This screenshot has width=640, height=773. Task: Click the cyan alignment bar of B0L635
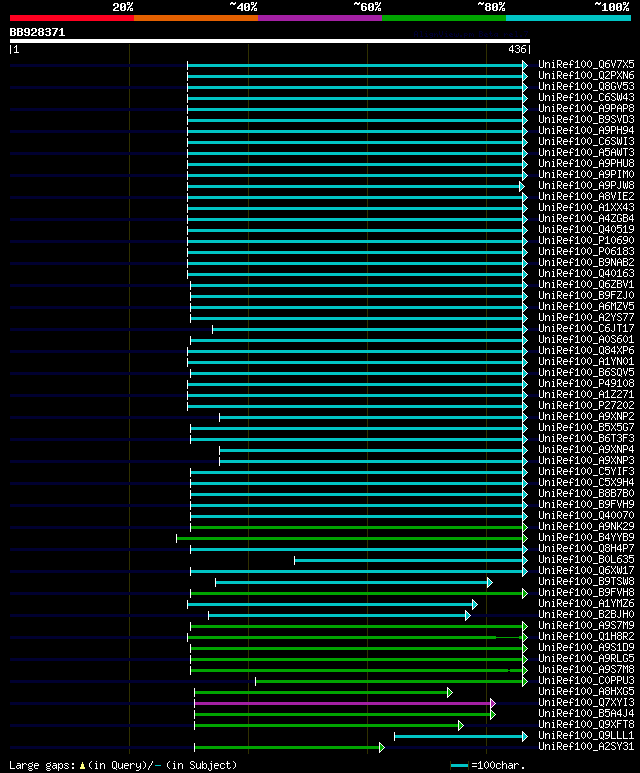[x=409, y=561]
